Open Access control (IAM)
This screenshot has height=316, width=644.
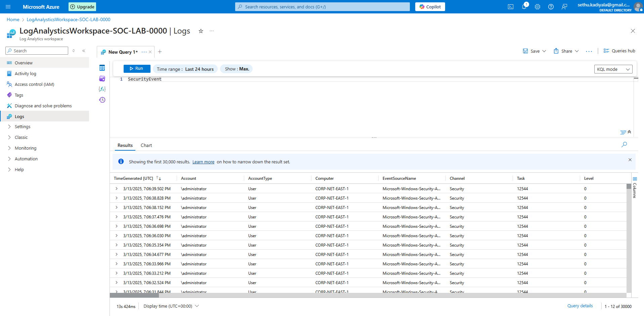(x=44, y=84)
